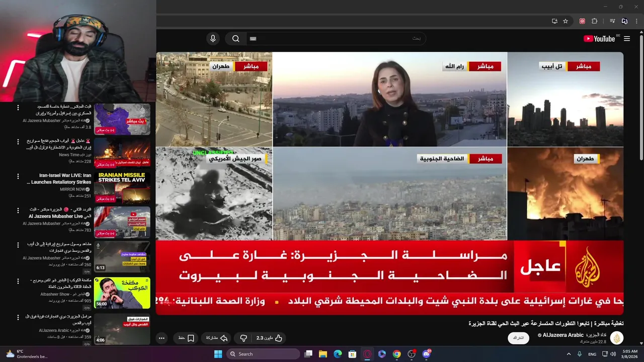
Task: Open more actions ellipsis under video
Action: [162, 338]
